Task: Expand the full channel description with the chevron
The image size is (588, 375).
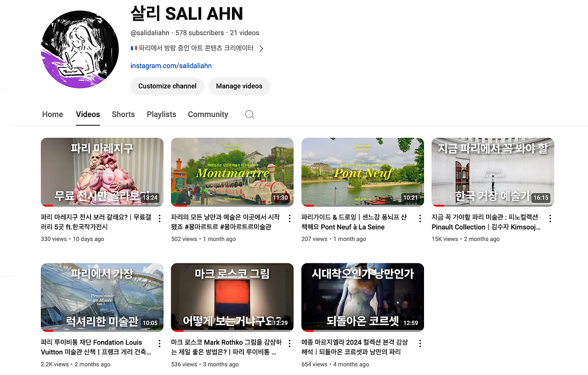Action: click(261, 48)
